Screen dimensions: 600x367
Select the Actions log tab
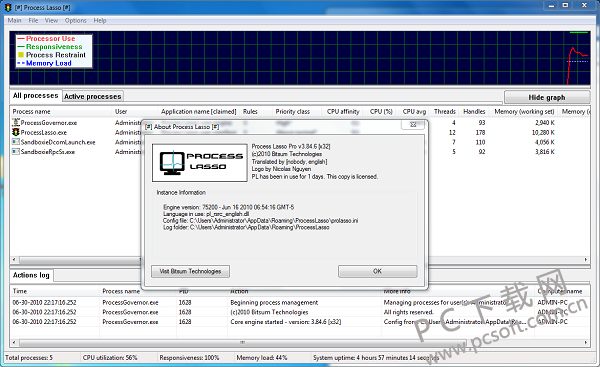(x=31, y=275)
